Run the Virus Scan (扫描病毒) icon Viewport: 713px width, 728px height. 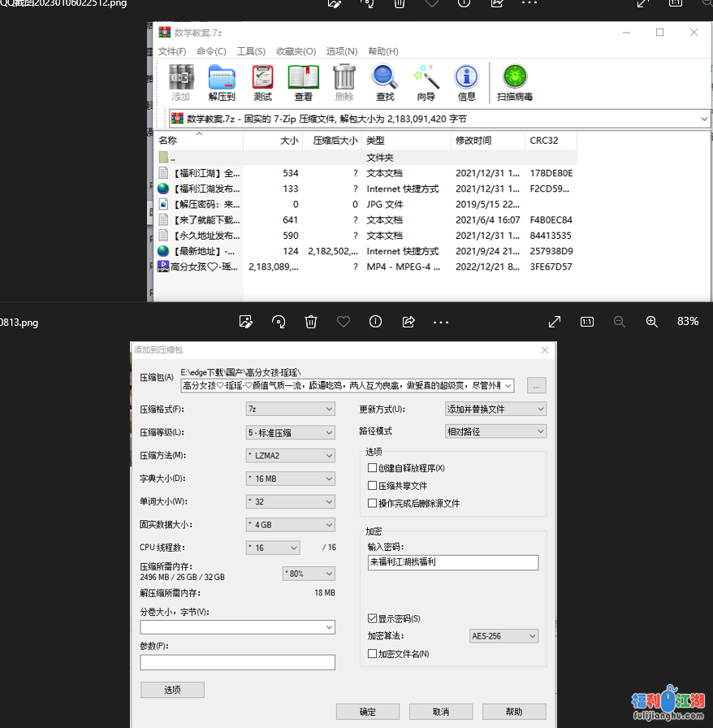coord(515,83)
